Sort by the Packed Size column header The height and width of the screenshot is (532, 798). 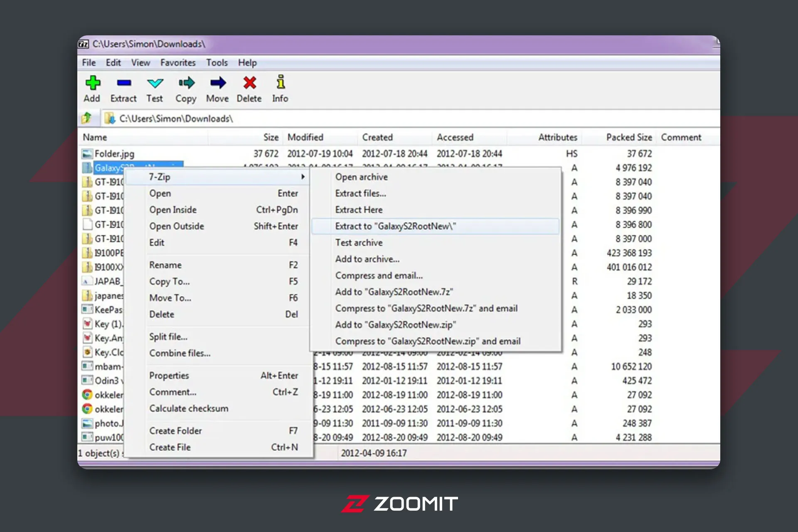pyautogui.click(x=619, y=137)
